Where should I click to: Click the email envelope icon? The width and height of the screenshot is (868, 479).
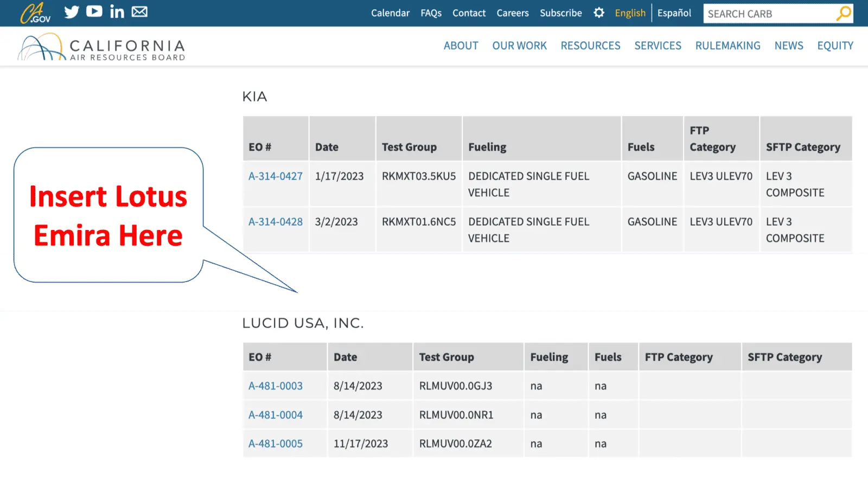tap(139, 12)
